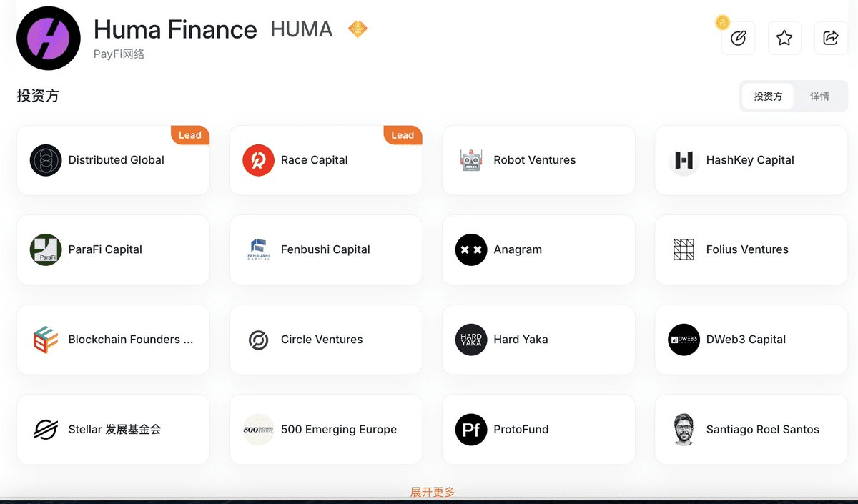858x504 pixels.
Task: Click the orange badge next to HUMA
Action: (x=357, y=29)
